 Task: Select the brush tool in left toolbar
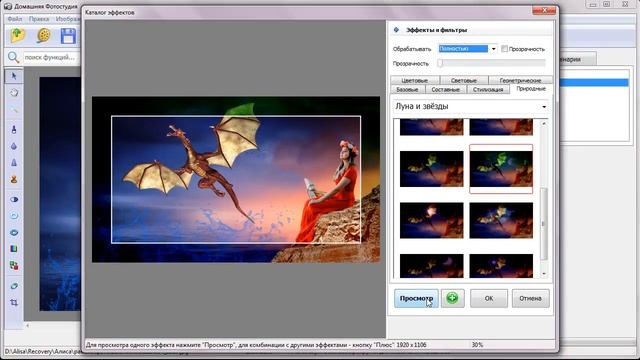(14, 129)
